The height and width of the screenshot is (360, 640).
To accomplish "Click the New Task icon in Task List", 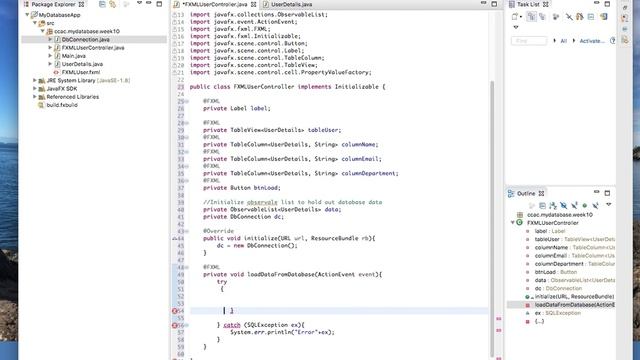I will click(515, 17).
